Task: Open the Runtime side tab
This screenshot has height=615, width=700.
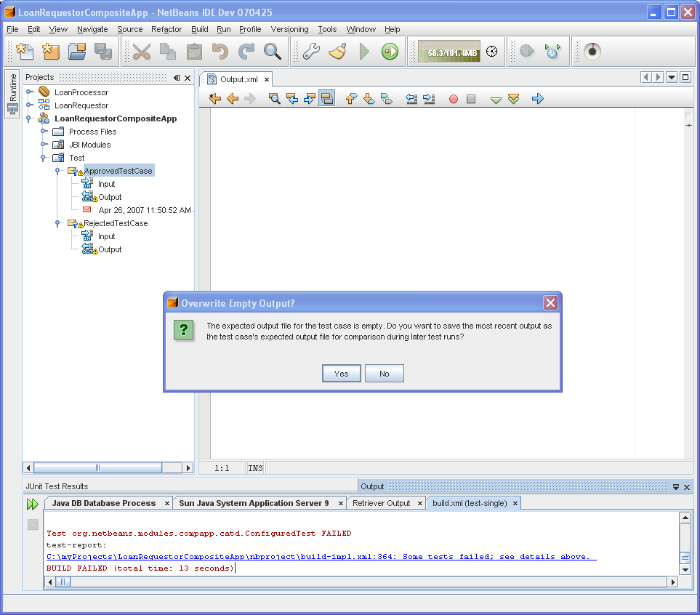Action: tap(13, 93)
